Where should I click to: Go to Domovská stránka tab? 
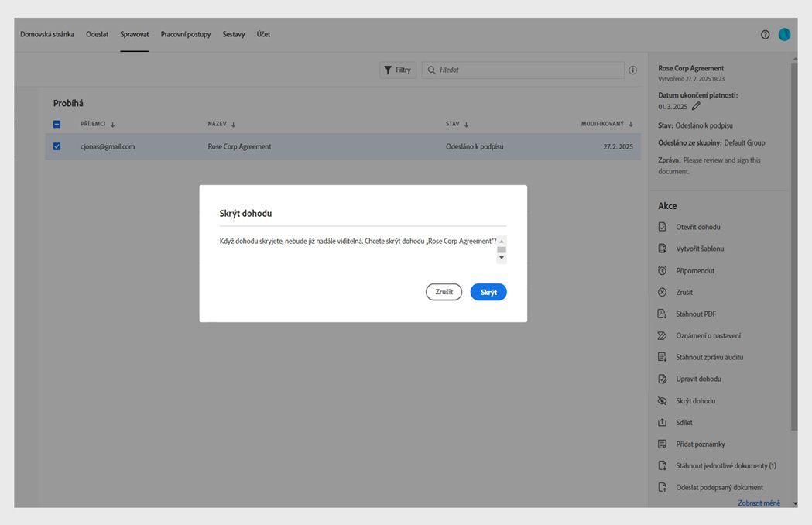pos(47,34)
